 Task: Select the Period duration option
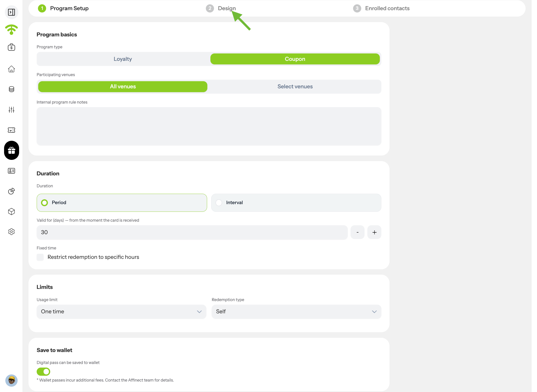tap(122, 203)
